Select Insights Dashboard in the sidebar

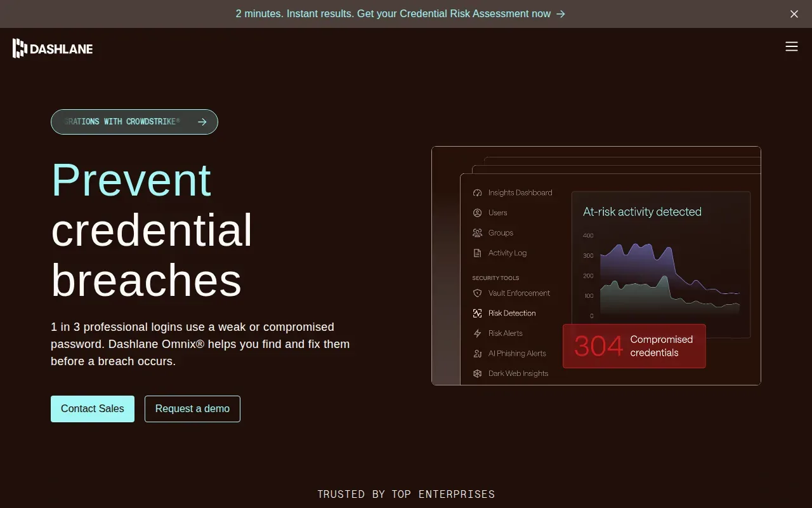513,192
